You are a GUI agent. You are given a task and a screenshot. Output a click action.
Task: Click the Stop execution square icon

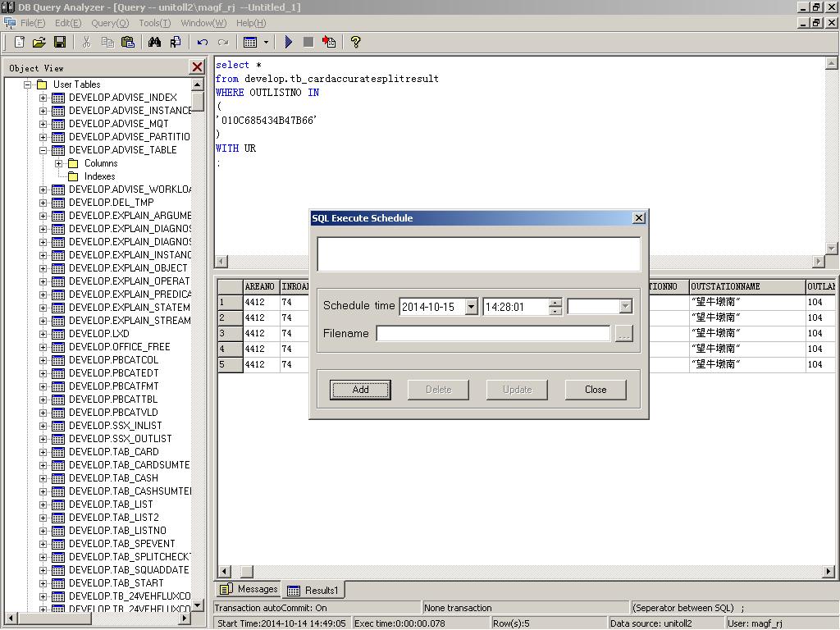point(308,42)
